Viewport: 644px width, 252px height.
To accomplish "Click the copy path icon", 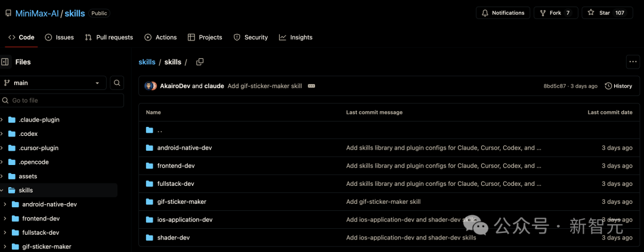I will coord(200,62).
